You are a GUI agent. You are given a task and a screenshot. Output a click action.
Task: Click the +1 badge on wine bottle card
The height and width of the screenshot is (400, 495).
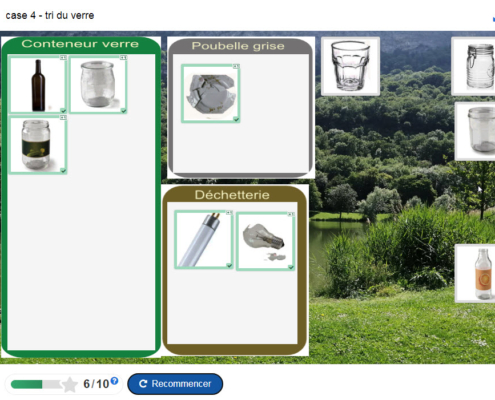[63, 58]
